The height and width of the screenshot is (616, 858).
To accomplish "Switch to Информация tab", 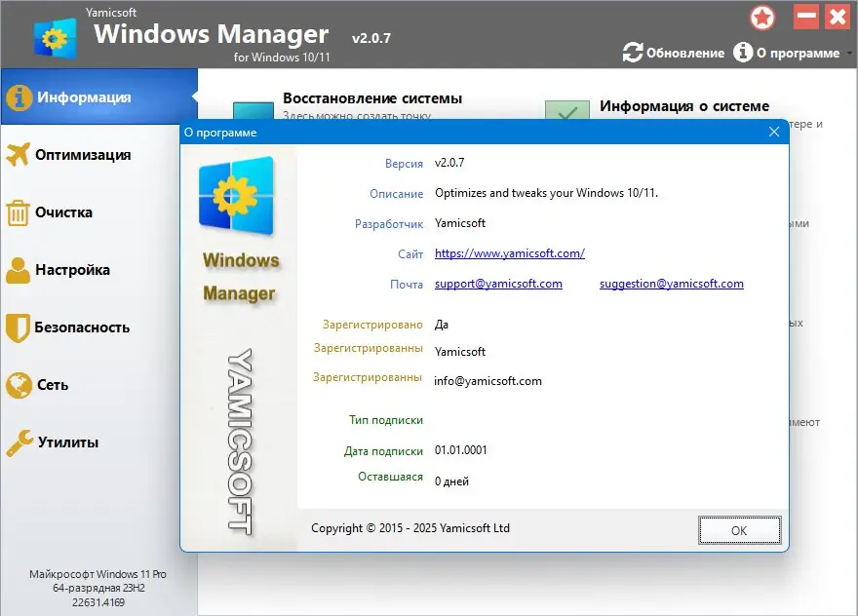I will point(99,96).
